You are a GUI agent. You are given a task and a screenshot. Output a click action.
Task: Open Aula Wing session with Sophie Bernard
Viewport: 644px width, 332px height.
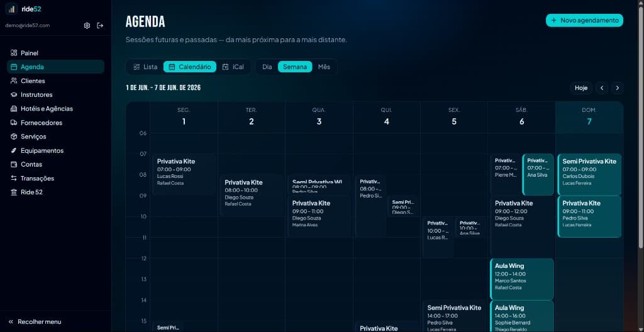point(522,316)
